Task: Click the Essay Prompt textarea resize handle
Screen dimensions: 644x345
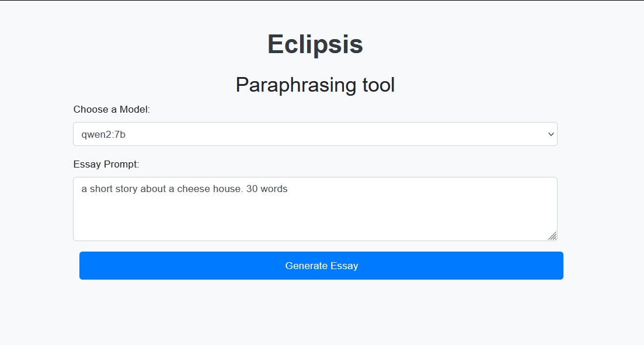Action: coord(552,236)
